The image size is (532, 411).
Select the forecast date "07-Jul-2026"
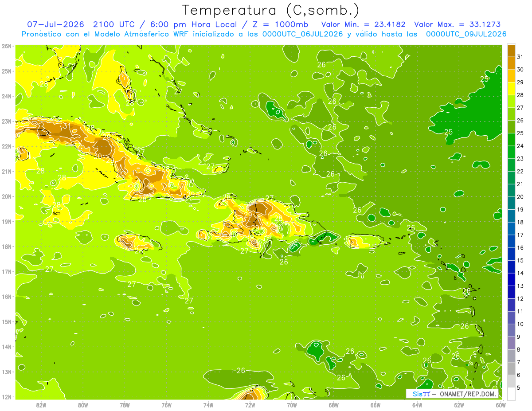click(55, 24)
